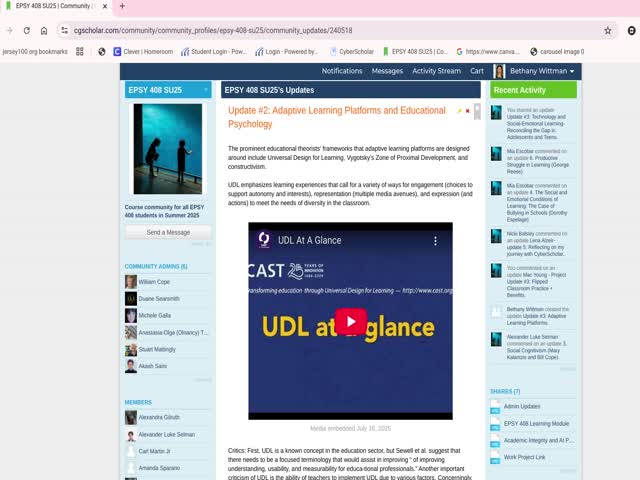Open the Notifications menu
Image resolution: width=640 pixels, height=480 pixels.
pos(342,71)
